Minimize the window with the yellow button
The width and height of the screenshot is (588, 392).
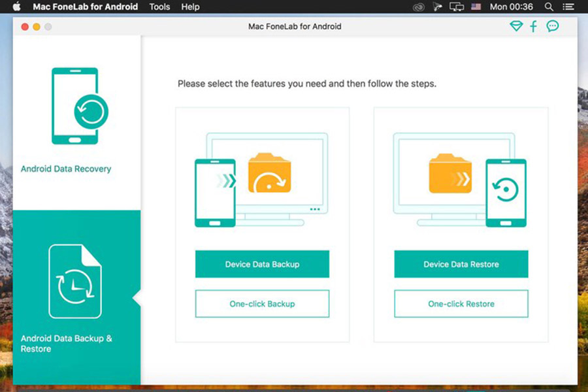37,27
